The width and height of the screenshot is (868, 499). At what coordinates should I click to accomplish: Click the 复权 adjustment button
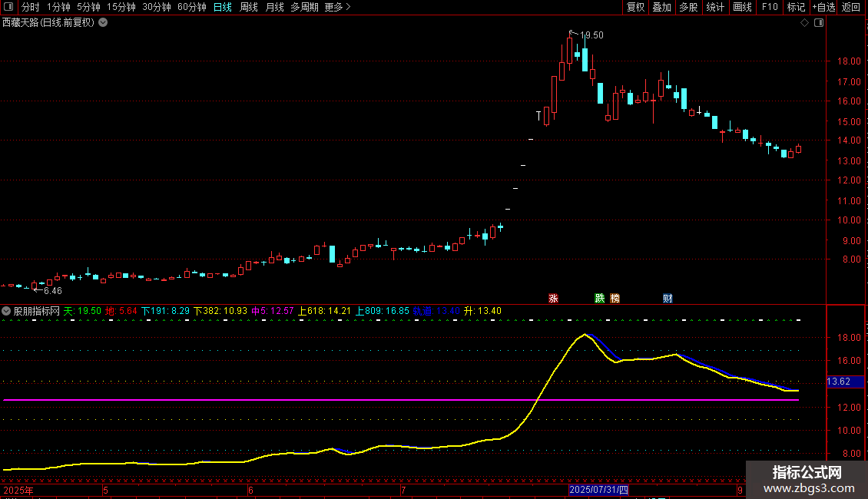pos(635,7)
